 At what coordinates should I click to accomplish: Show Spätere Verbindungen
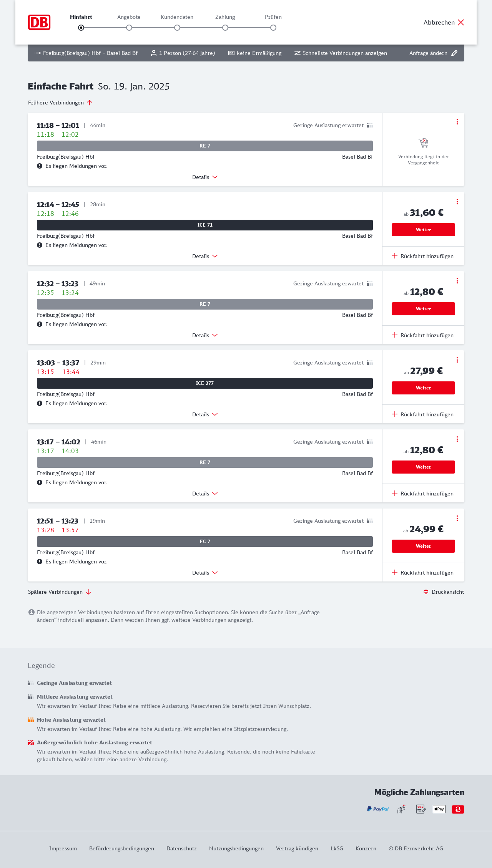coord(60,592)
